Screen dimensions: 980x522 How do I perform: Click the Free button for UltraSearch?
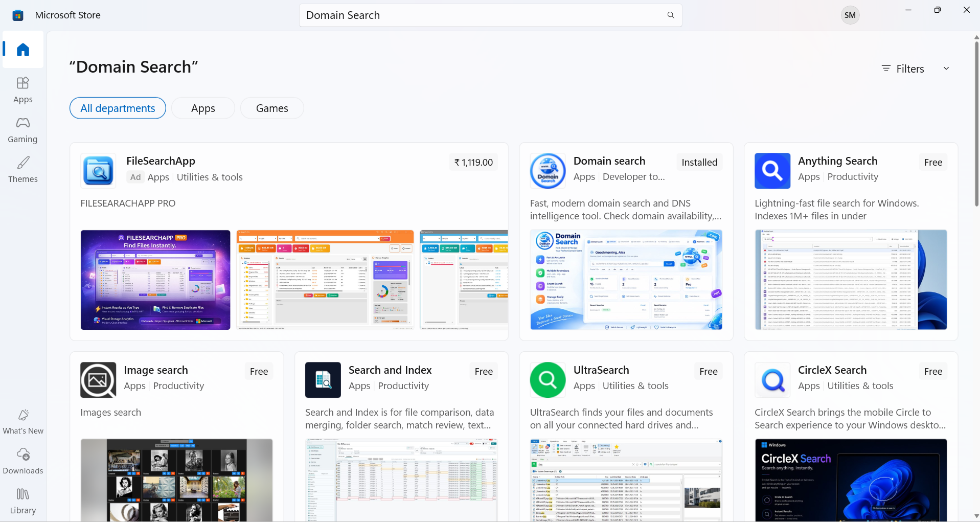pos(709,372)
